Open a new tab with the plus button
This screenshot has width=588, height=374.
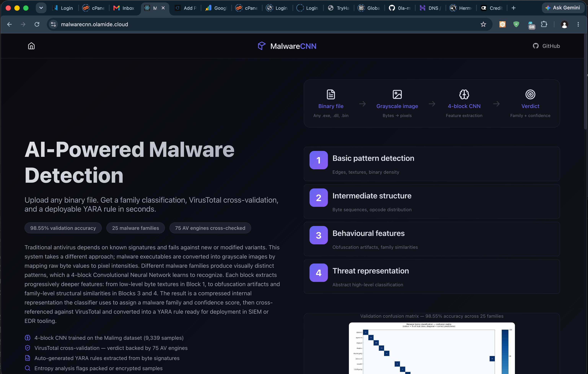(x=514, y=8)
